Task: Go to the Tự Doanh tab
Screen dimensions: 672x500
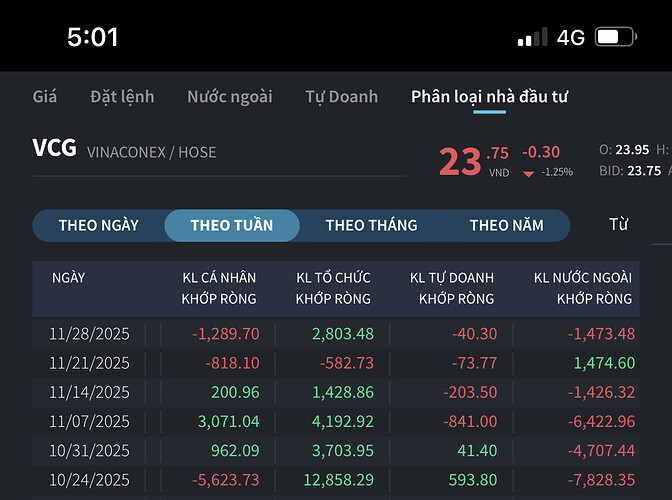Action: tap(341, 97)
